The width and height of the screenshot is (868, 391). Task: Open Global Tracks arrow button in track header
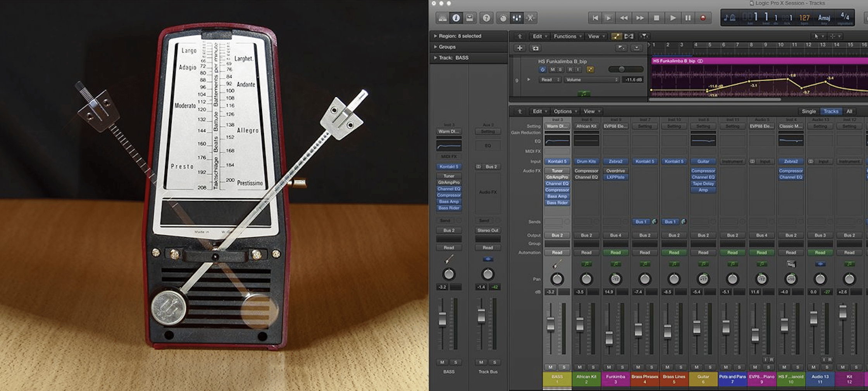coord(636,48)
